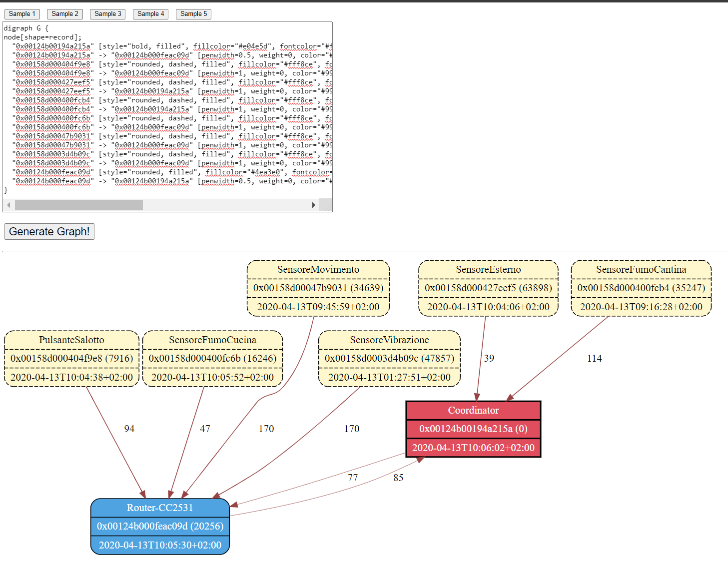Select the SensoreFumoCantina node
The image size is (728, 562).
[x=641, y=288]
